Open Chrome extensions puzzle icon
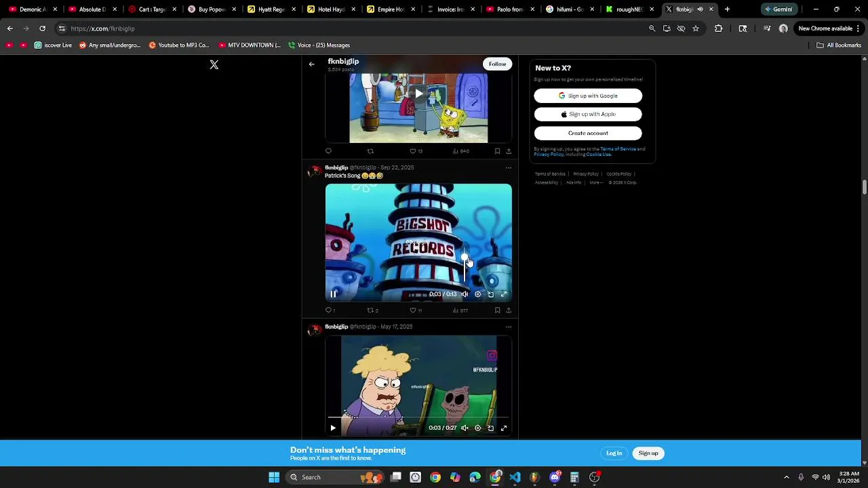868x488 pixels. [x=719, y=28]
